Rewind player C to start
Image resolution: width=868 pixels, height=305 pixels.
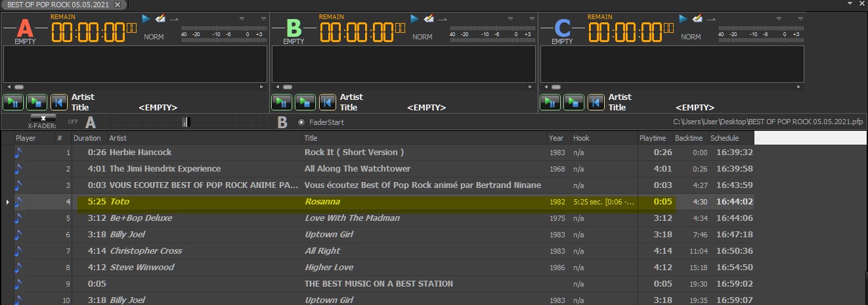[596, 102]
